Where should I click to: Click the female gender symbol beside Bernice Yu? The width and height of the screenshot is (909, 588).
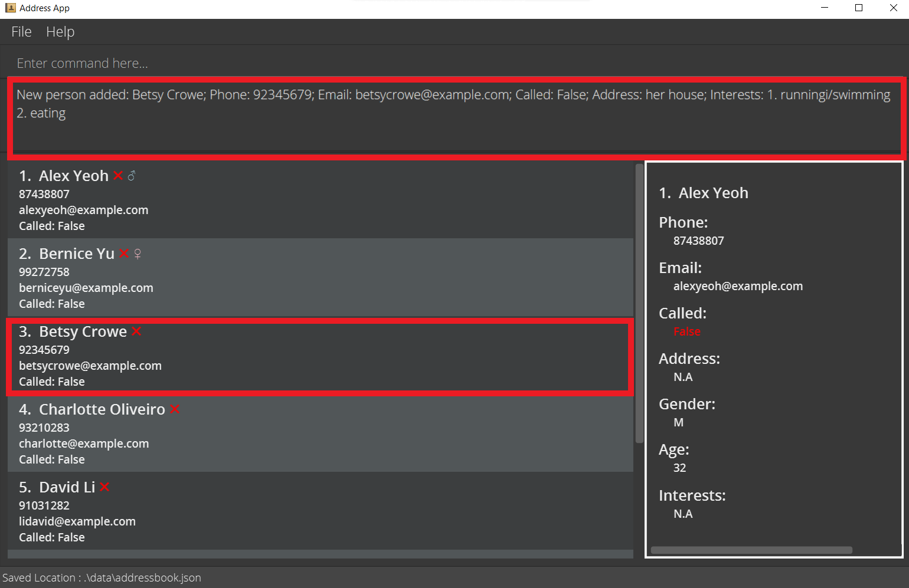point(138,254)
